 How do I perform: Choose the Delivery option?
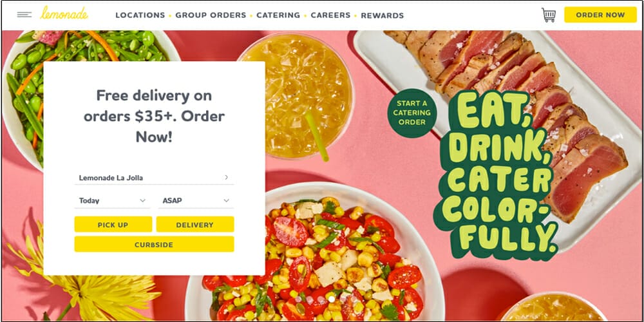point(195,225)
